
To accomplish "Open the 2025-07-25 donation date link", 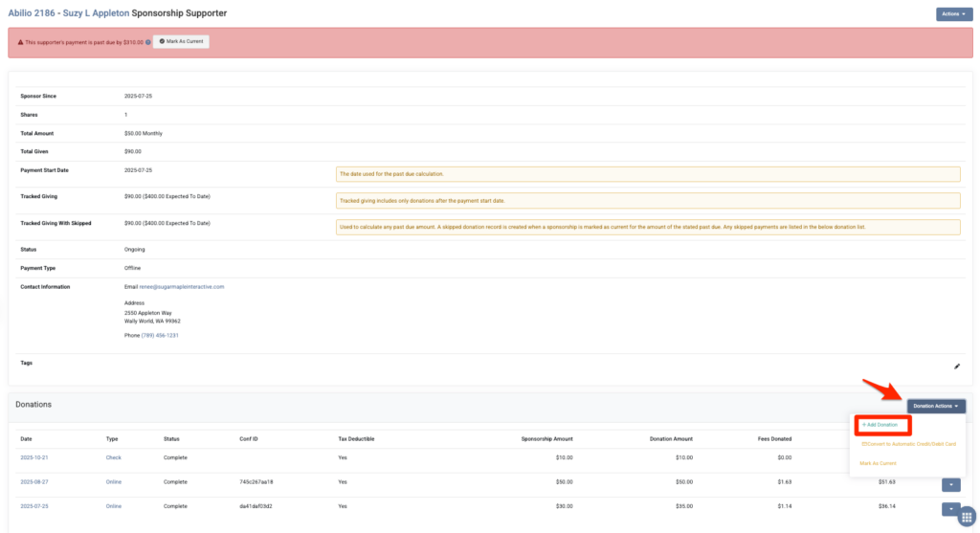I will tap(33, 505).
